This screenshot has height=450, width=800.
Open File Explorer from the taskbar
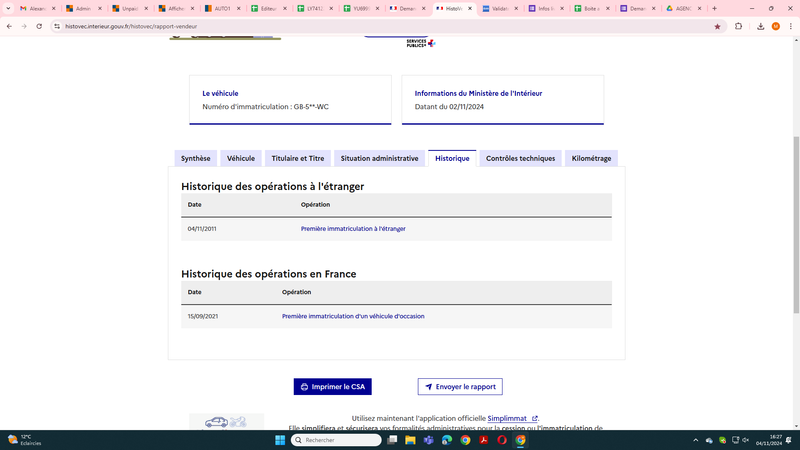coord(410,440)
